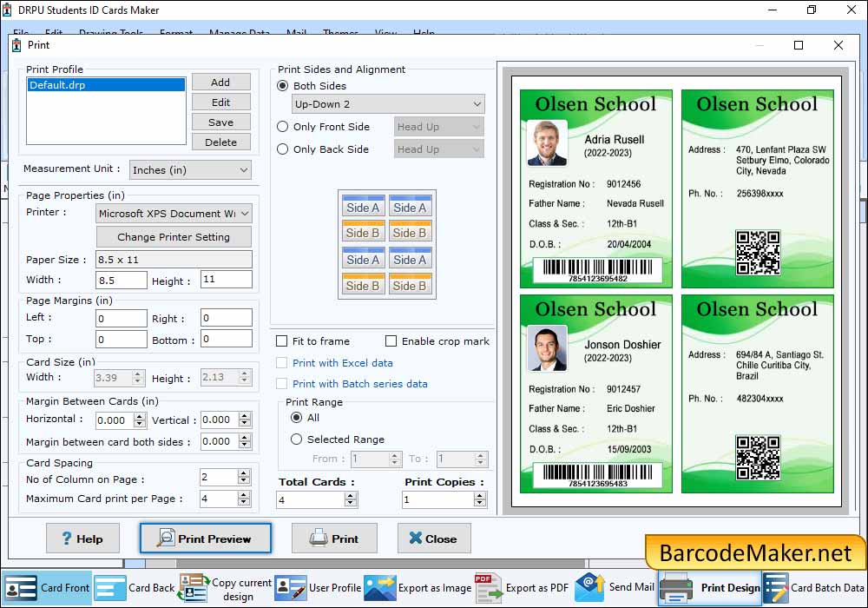Image resolution: width=868 pixels, height=608 pixels.
Task: Click the Save profile button
Action: coord(220,122)
